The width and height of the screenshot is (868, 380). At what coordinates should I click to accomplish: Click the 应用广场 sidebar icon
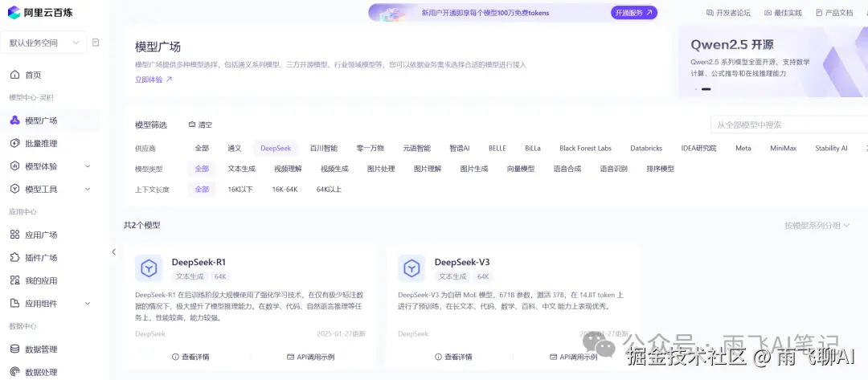point(15,235)
